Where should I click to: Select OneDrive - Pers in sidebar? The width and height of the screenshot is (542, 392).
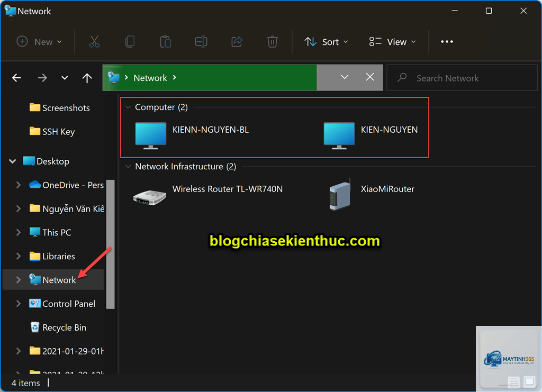click(66, 185)
